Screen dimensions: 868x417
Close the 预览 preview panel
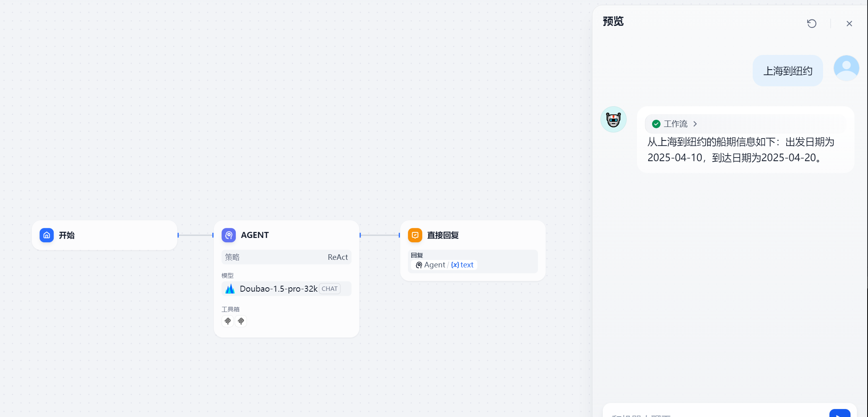coord(849,23)
